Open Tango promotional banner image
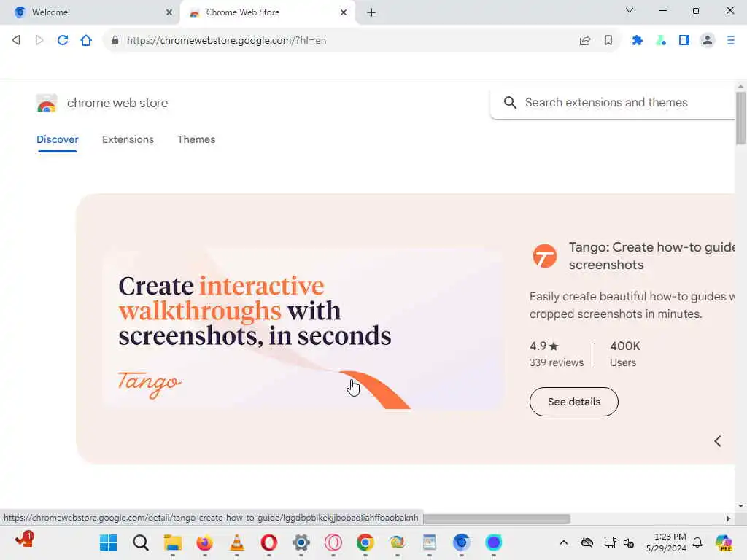Viewport: 747px width, 560px height. (303, 328)
